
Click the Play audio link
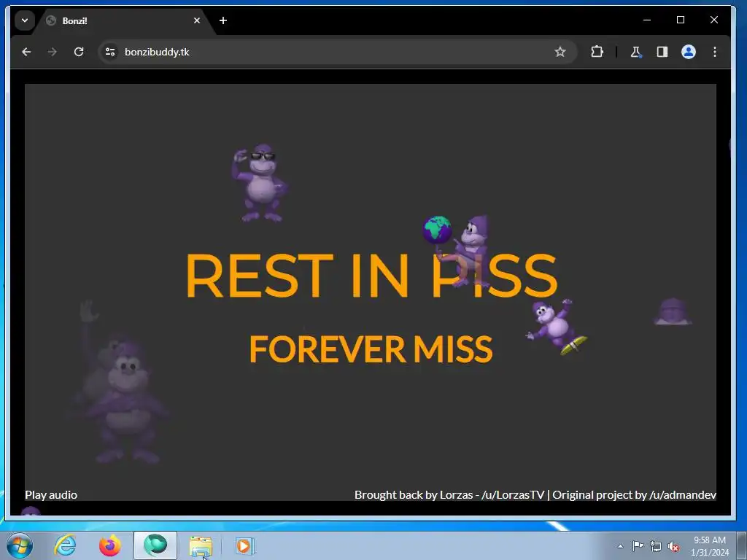(51, 495)
